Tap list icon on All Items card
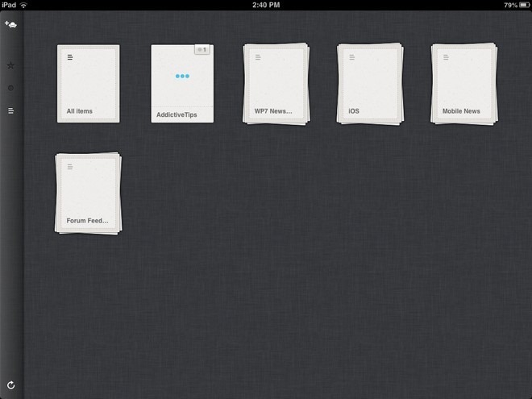532x399 pixels. [x=70, y=57]
